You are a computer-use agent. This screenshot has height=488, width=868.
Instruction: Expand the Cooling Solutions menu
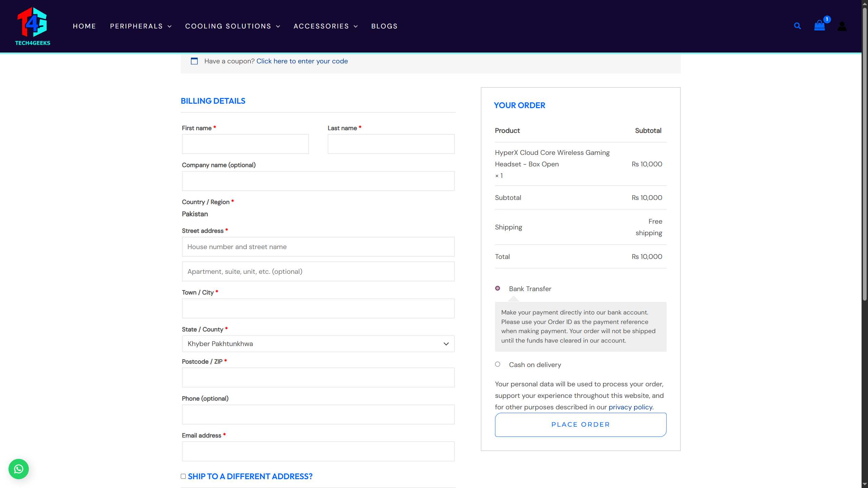point(233,26)
